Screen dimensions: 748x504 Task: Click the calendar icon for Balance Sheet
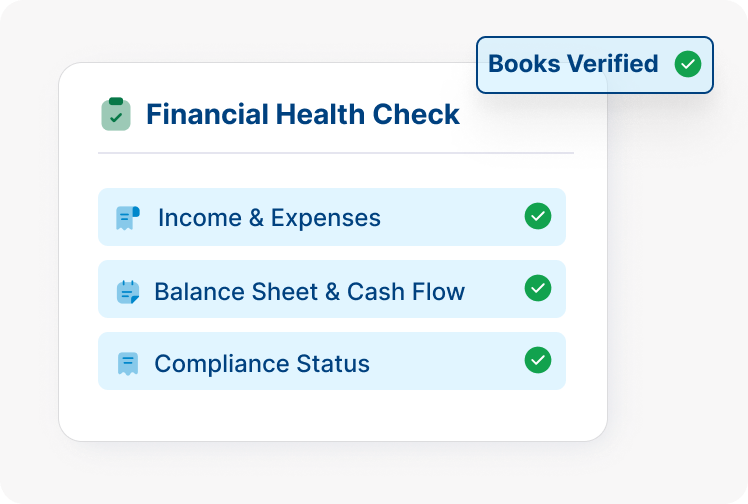pyautogui.click(x=127, y=292)
